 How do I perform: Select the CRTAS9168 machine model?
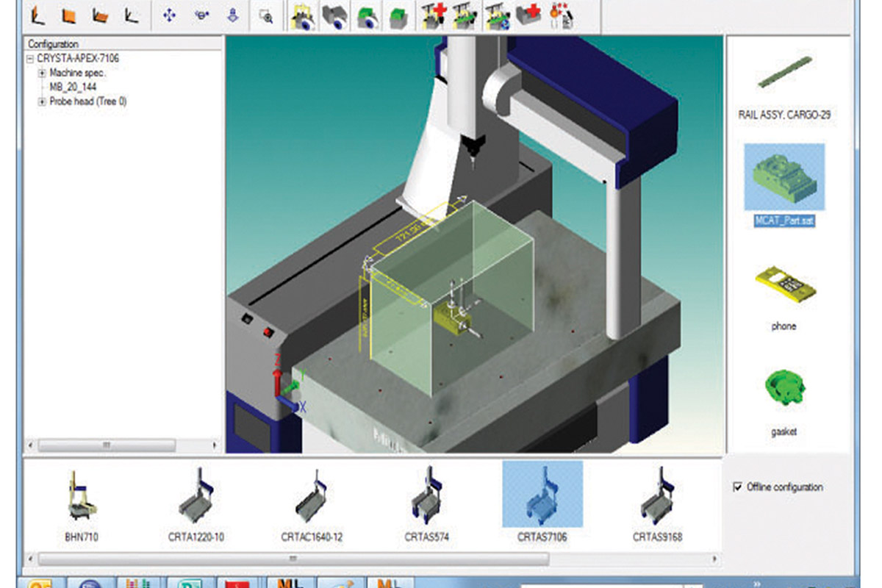657,500
